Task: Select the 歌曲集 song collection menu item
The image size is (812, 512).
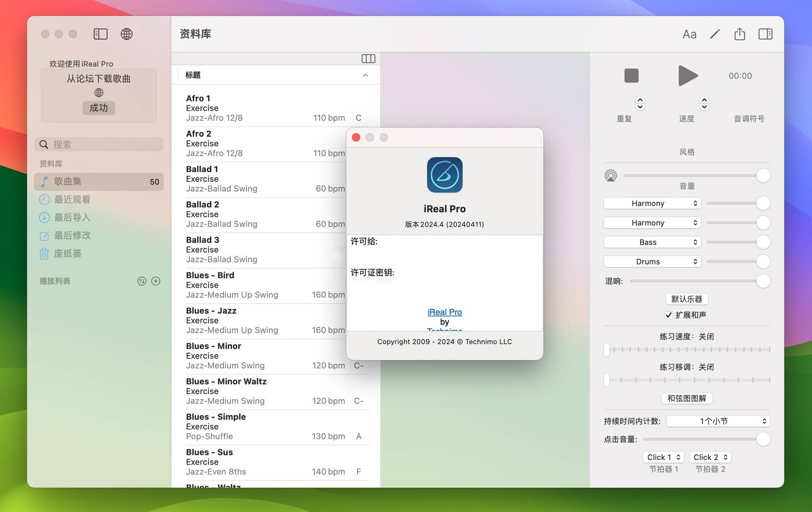Action: pyautogui.click(x=99, y=181)
